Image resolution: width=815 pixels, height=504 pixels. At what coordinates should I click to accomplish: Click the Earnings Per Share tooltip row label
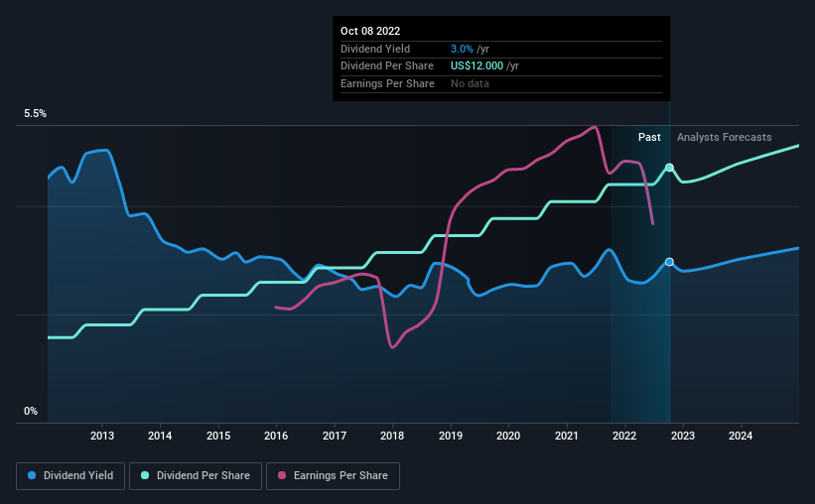tap(387, 83)
